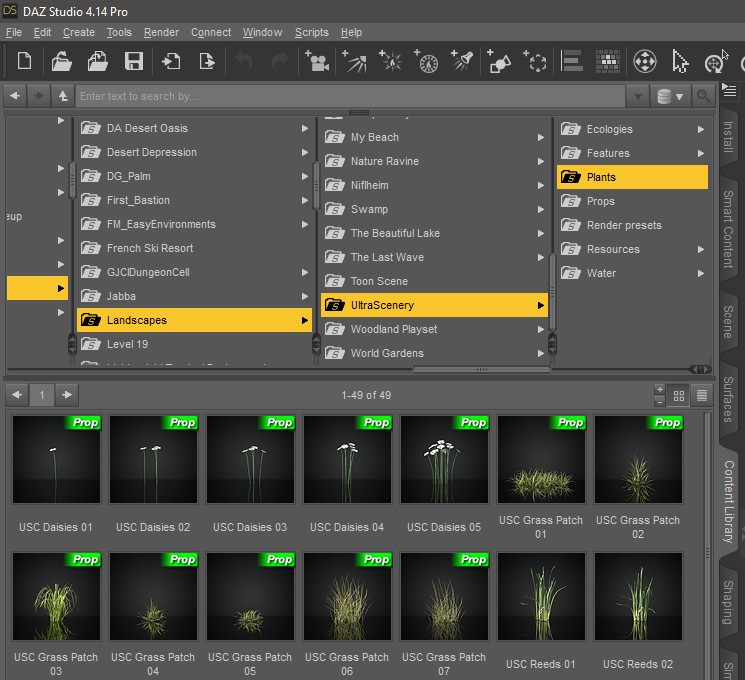Image resolution: width=745 pixels, height=680 pixels.
Task: Open the search history dropdown arrow
Action: coord(638,96)
